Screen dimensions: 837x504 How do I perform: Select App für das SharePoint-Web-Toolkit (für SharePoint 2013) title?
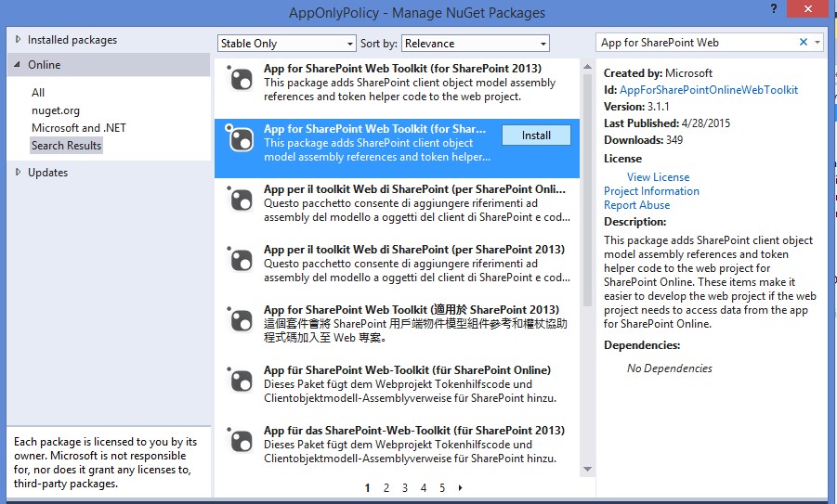click(x=414, y=430)
